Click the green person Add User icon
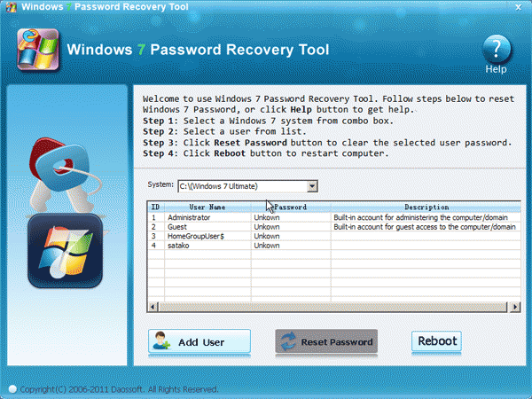The width and height of the screenshot is (532, 399). coord(161,341)
